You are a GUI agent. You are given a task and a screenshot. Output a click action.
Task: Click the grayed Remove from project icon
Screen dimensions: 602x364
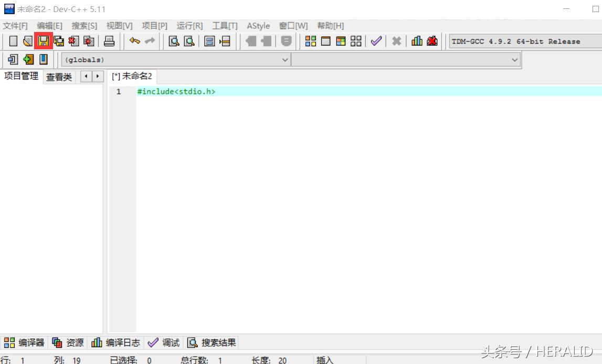266,41
